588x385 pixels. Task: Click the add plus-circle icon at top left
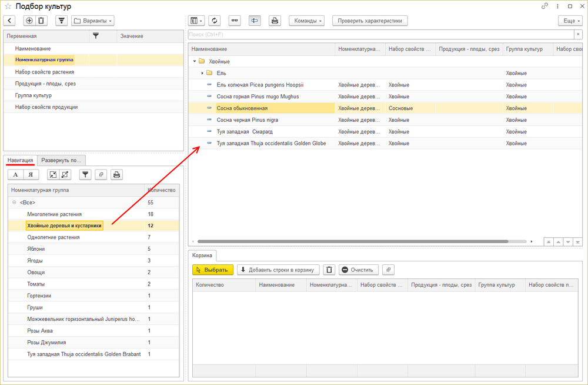coord(29,21)
